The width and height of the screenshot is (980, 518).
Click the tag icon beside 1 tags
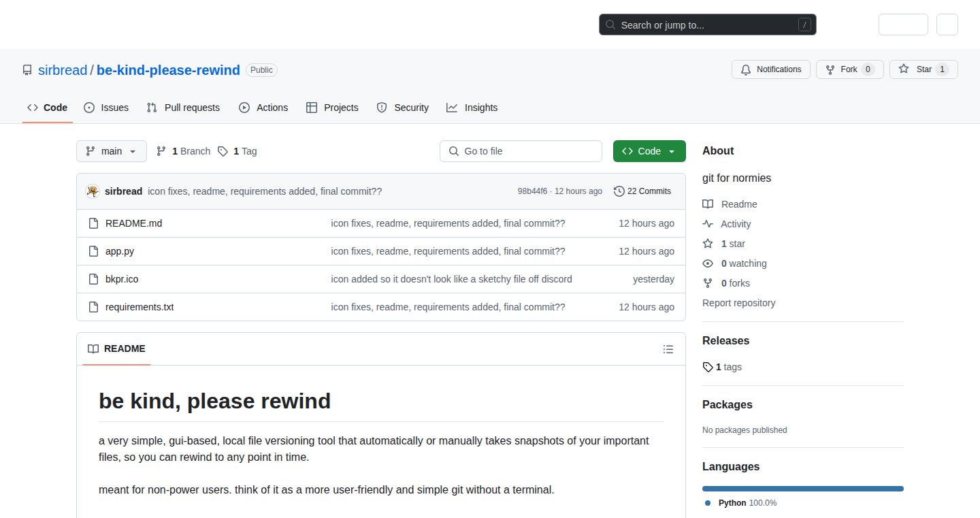pos(708,367)
